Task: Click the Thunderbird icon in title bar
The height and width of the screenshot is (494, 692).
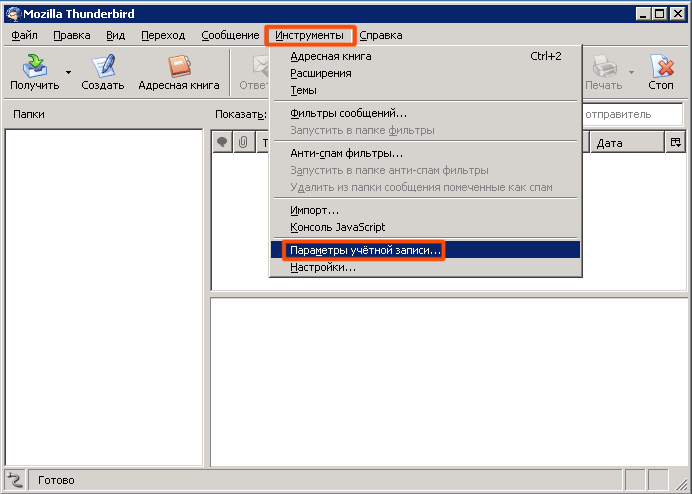Action: coord(13,14)
